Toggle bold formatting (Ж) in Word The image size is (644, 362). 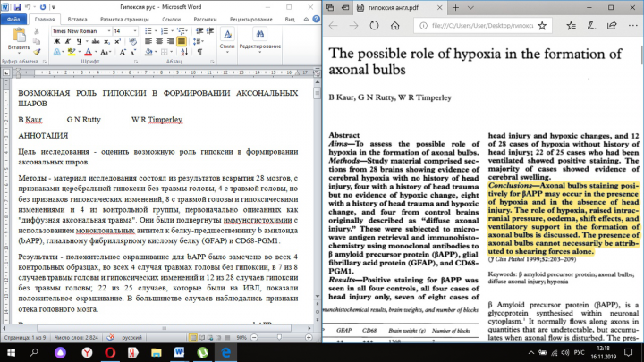(57, 41)
